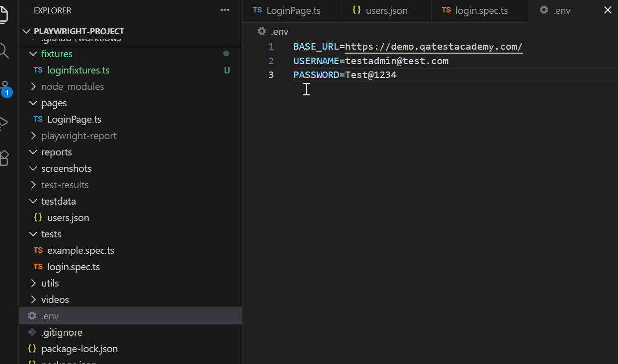Click the gear icon in .env breadcrumb

pos(262,32)
